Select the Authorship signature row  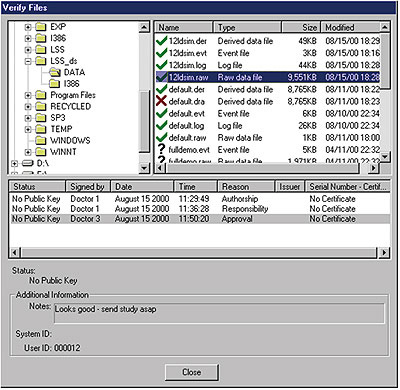(200, 199)
